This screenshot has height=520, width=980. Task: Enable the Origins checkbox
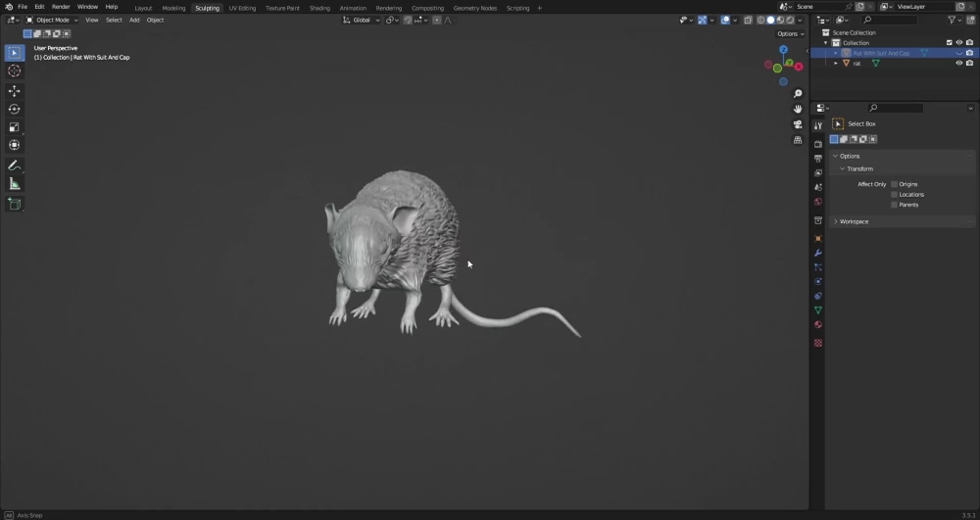click(895, 184)
